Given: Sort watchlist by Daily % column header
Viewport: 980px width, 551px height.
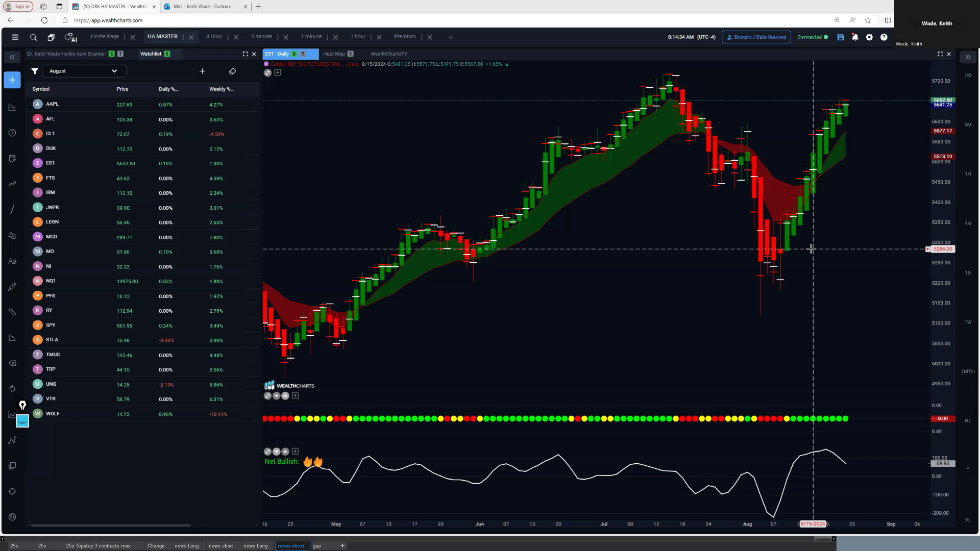Looking at the screenshot, I should pos(168,89).
